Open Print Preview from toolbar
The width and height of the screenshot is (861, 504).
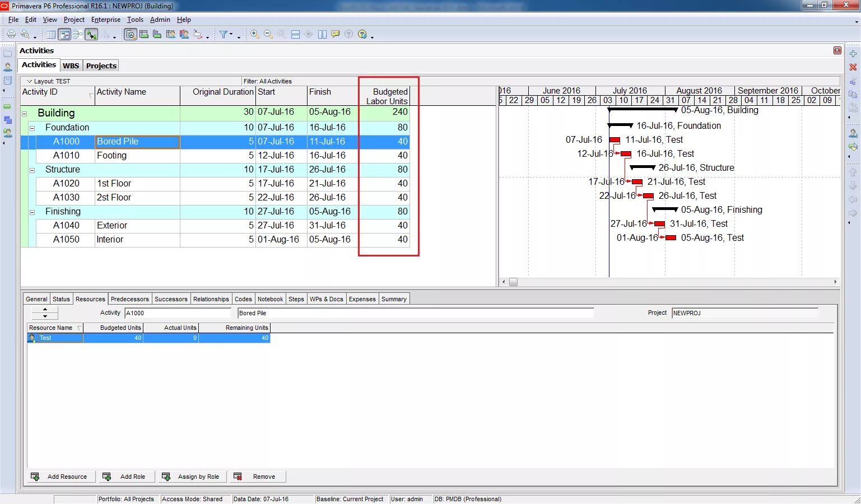[25, 34]
